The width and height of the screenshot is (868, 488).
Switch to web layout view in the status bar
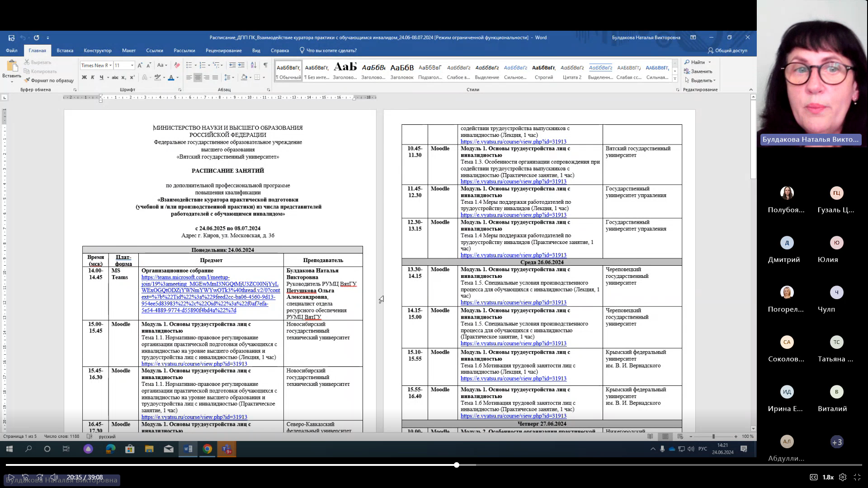(680, 436)
